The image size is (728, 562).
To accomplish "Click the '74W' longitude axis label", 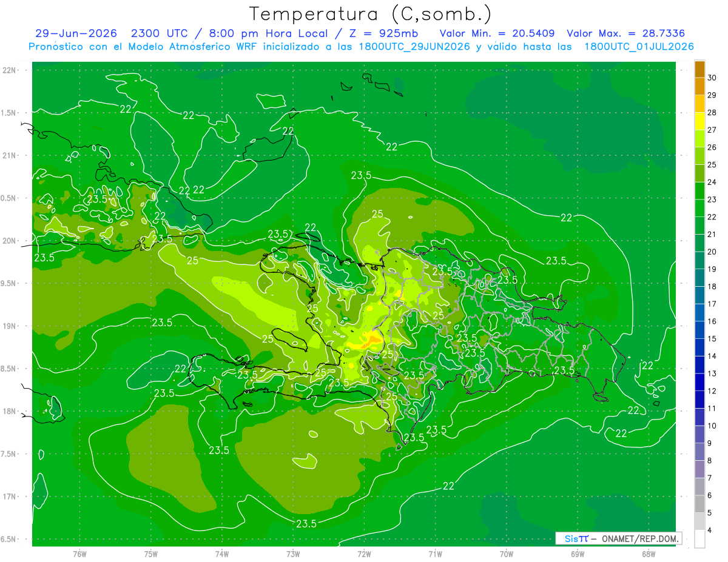I will pos(222,554).
